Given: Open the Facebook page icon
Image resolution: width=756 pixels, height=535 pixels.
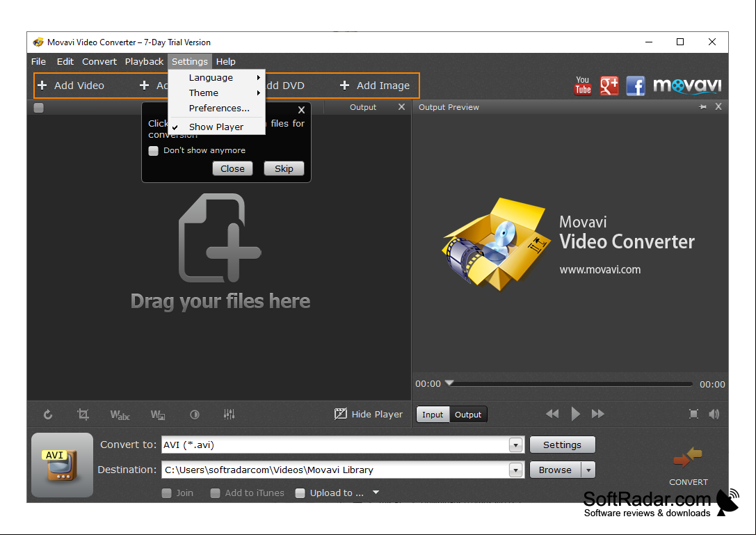Looking at the screenshot, I should point(636,86).
